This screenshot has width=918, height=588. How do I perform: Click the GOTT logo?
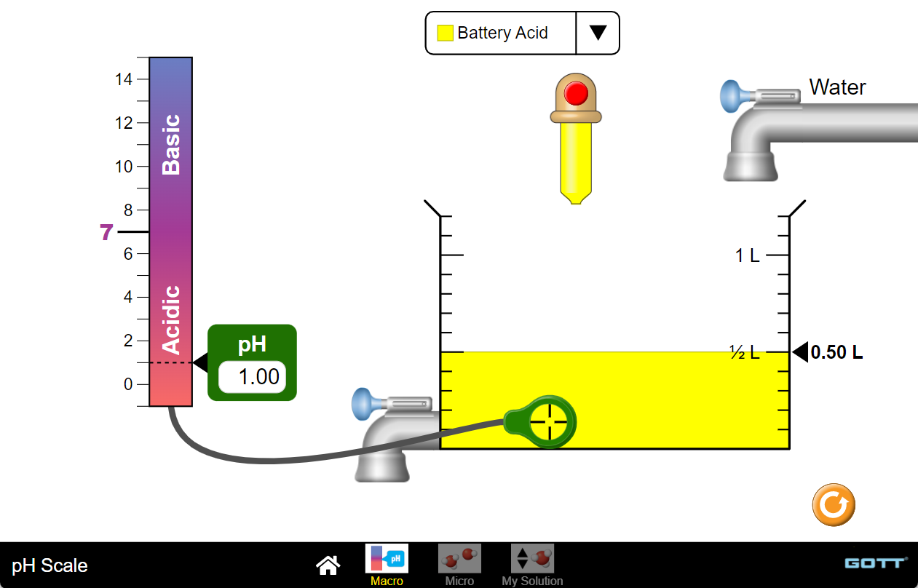point(876,563)
